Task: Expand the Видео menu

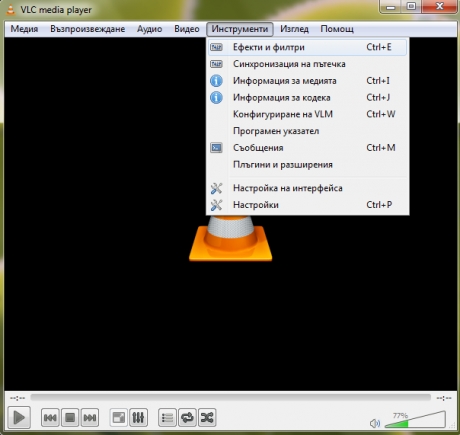Action: pos(187,29)
